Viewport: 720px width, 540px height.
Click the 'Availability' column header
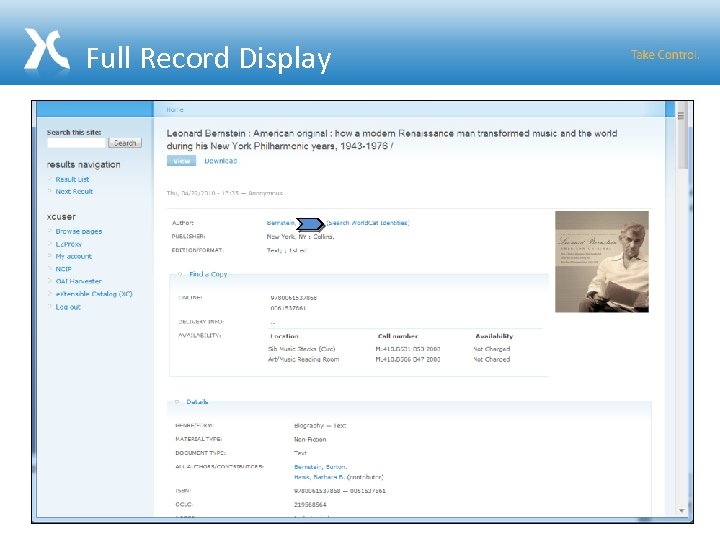pos(494,336)
